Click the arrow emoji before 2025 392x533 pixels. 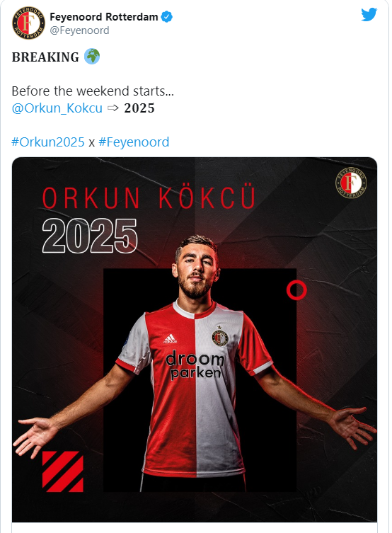coord(113,108)
